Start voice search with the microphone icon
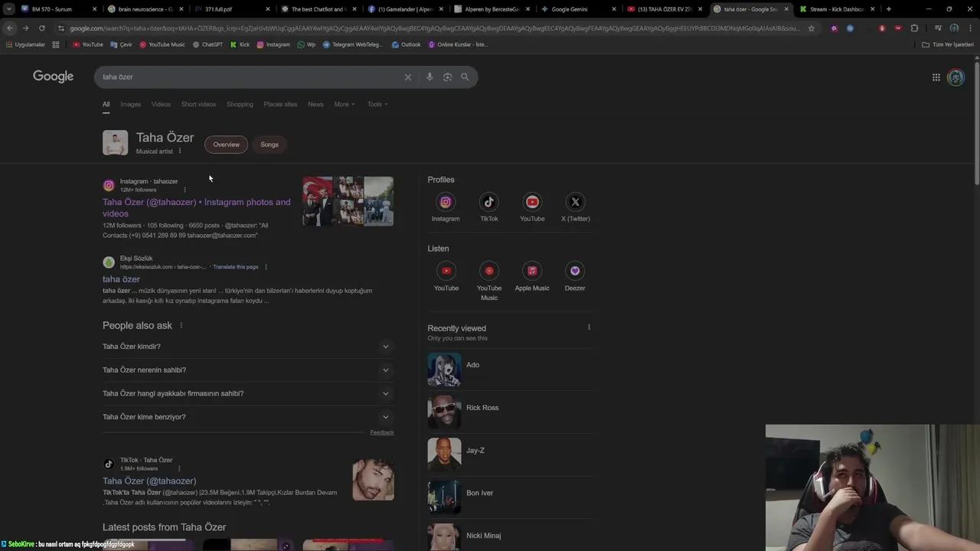 coord(430,77)
